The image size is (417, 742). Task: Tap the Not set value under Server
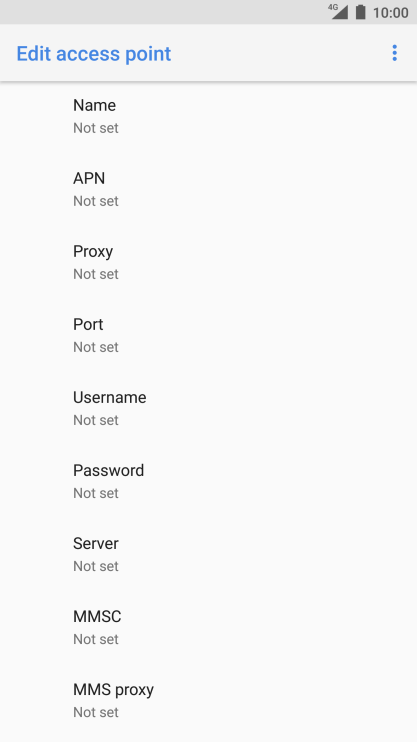96,565
